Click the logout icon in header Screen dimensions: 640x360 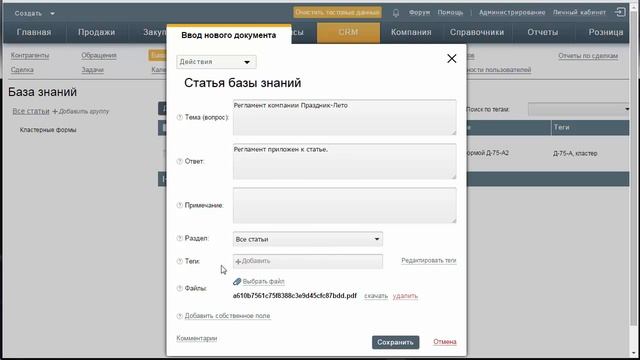pos(620,12)
